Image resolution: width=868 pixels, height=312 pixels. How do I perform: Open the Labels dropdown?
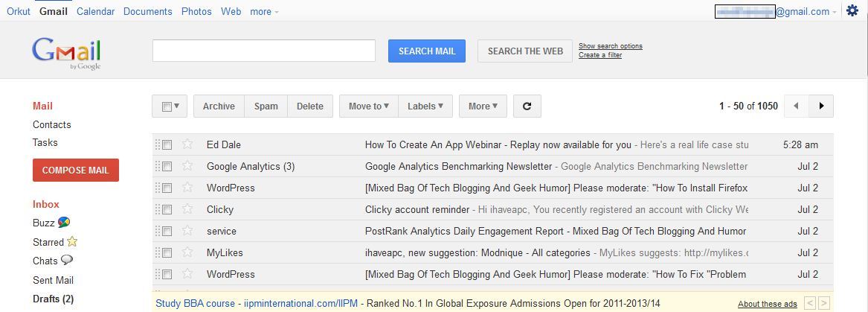(425, 106)
